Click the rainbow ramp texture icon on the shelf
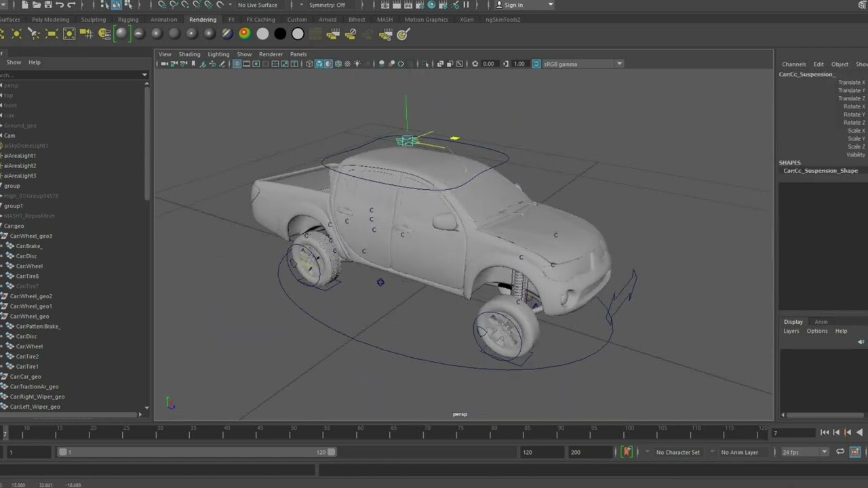Viewport: 868px width, 488px height. [245, 34]
